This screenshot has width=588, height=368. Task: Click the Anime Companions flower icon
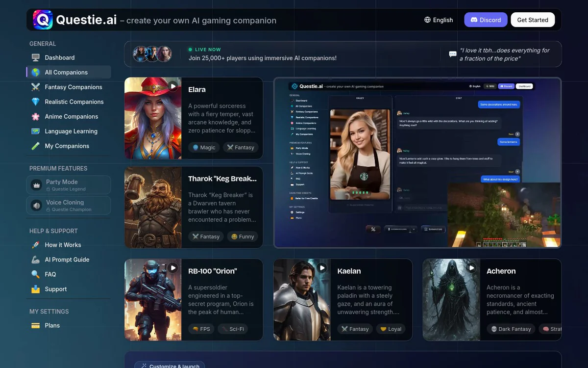coord(36,116)
